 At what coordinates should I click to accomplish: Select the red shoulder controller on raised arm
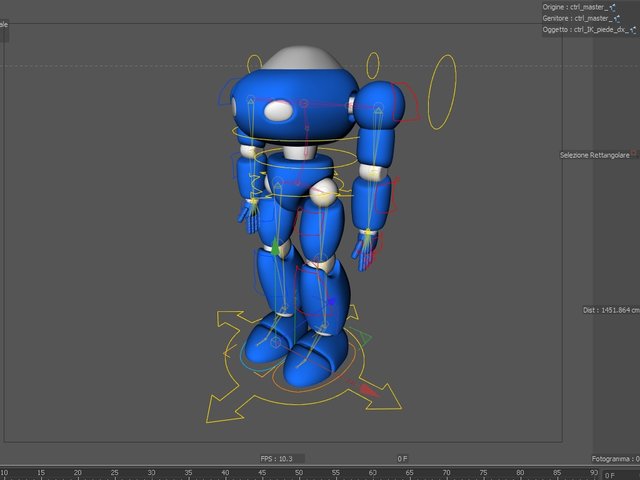[406, 102]
